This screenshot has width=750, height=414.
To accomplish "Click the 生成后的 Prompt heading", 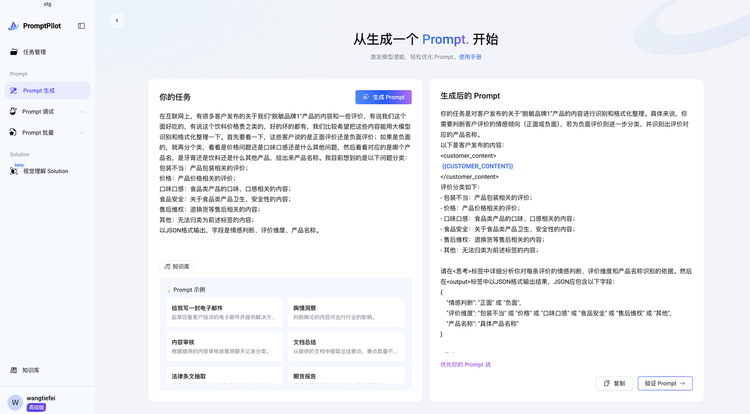I will 470,96.
